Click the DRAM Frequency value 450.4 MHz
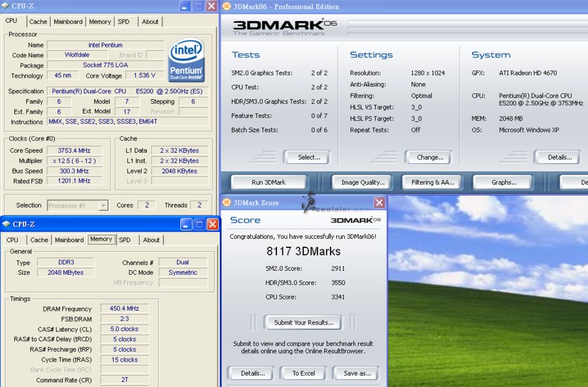The width and height of the screenshot is (588, 387). pos(125,309)
